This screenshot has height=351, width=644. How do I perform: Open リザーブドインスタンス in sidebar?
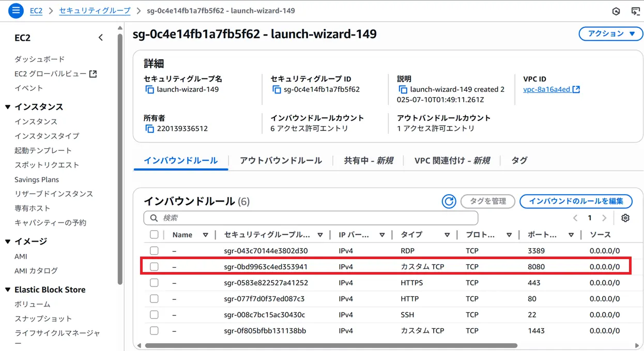point(54,194)
